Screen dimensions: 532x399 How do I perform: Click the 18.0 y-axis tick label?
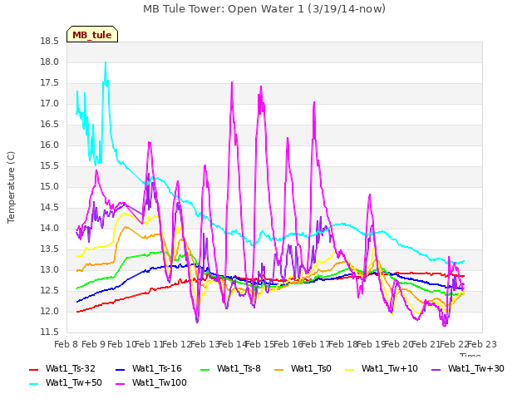pyautogui.click(x=50, y=62)
